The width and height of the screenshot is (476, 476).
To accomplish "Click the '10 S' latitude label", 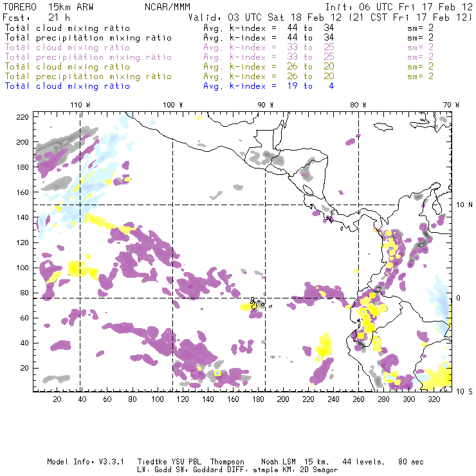I will pos(464,392).
